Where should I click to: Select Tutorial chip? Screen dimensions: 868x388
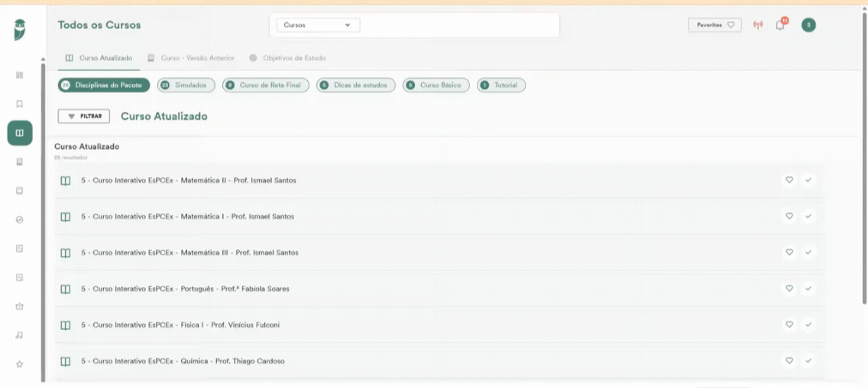[x=501, y=86]
